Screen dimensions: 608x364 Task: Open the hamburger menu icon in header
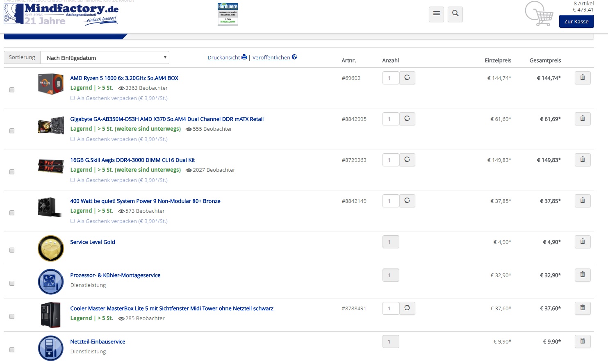point(436,14)
